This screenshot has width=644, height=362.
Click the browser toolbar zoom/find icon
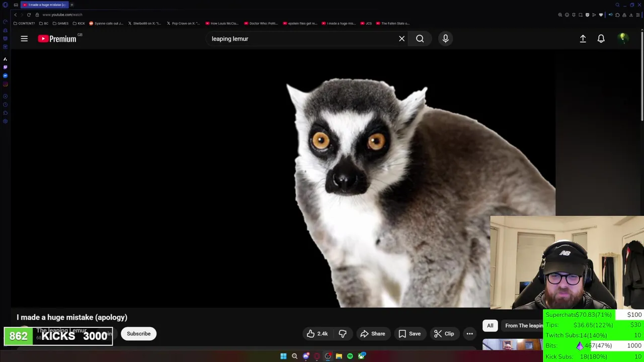(x=560, y=15)
